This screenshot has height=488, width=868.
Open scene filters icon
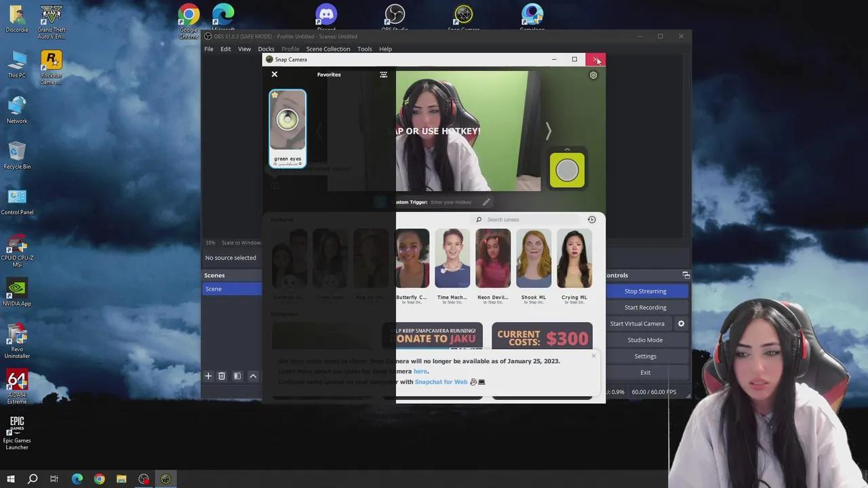[237, 376]
